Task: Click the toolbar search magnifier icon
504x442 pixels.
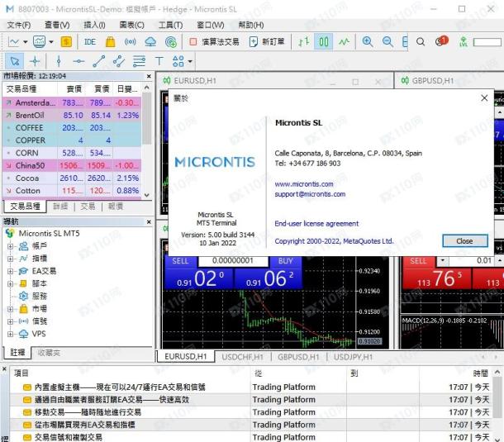Action: pos(421,42)
